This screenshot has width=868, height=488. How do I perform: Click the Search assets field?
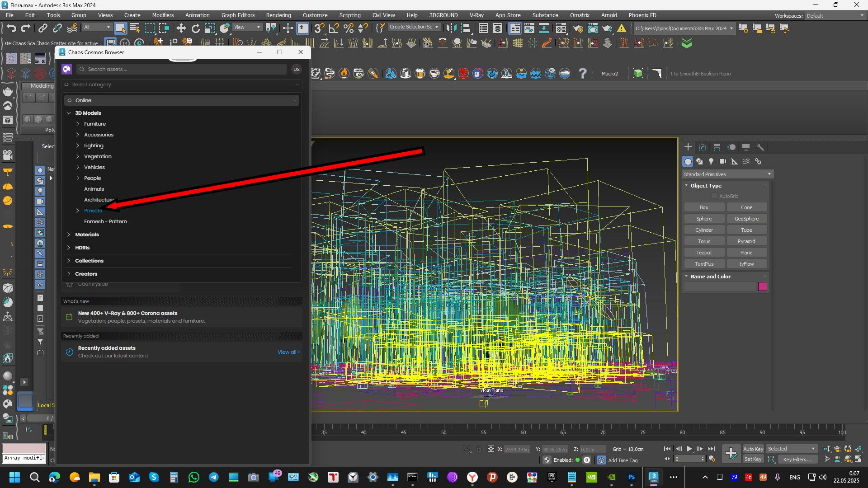(x=182, y=69)
